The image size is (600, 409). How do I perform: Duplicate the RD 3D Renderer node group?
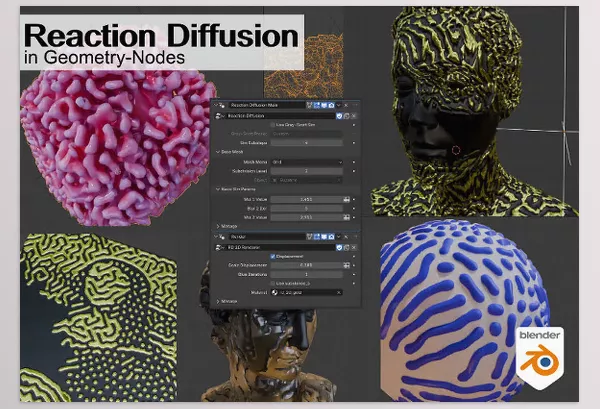pyautogui.click(x=346, y=248)
